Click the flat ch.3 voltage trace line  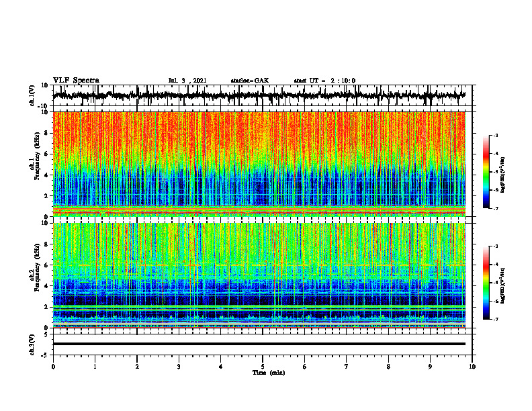[259, 344]
